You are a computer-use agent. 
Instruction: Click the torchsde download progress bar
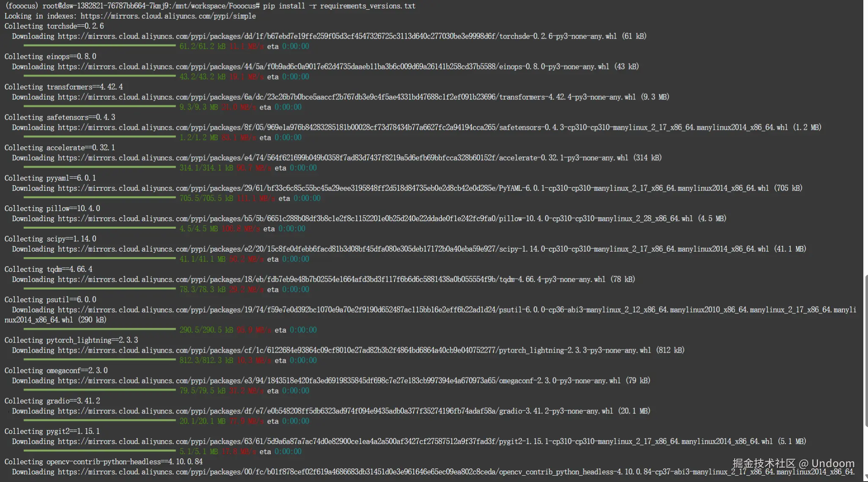99,46
